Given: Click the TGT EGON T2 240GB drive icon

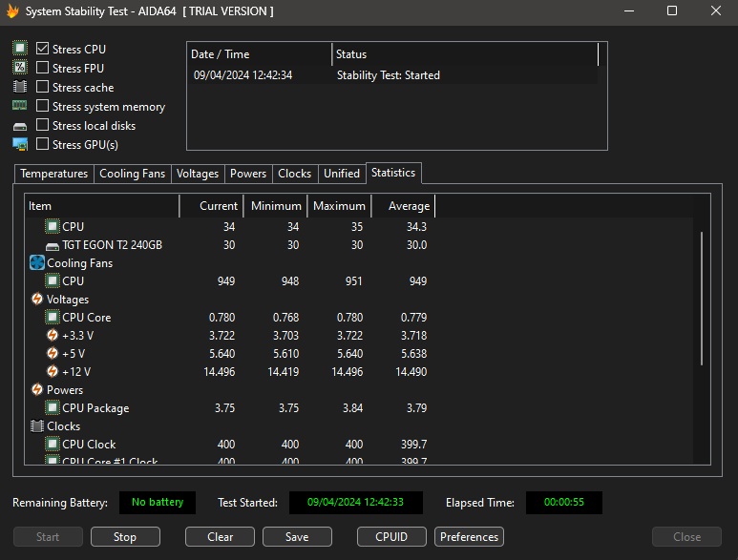Looking at the screenshot, I should coord(53,246).
